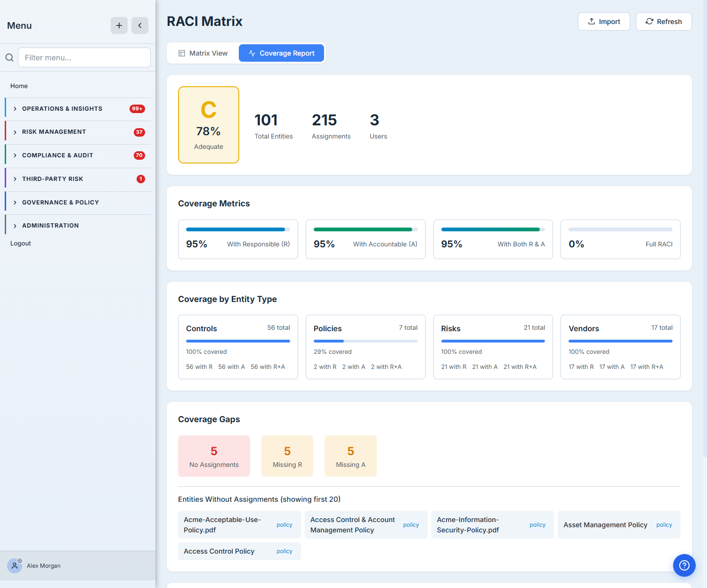Click the 215 Assignments stat
707x588 pixels.
[x=331, y=126]
